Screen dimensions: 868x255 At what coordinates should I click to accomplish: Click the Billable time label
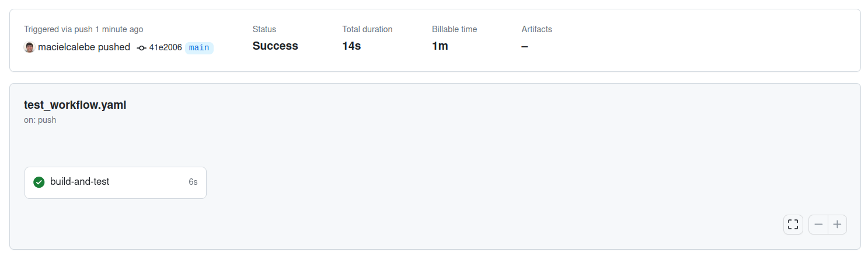pyautogui.click(x=454, y=29)
